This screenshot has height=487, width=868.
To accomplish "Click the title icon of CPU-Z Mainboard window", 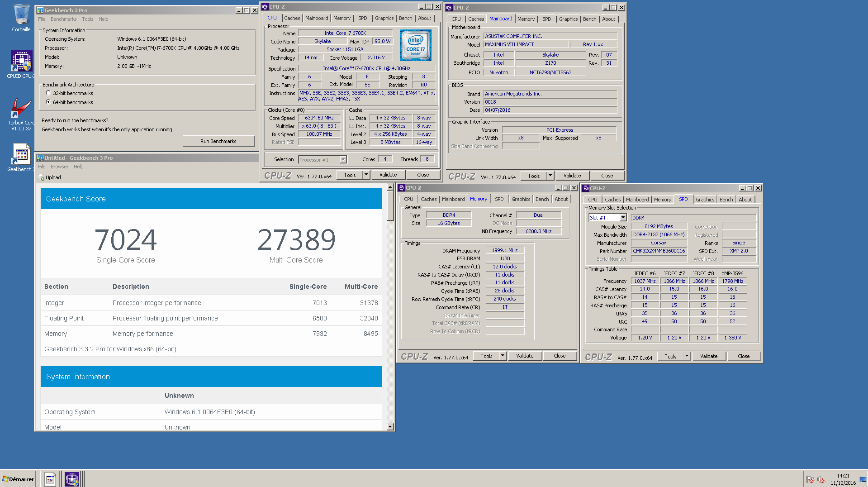I will click(x=449, y=8).
